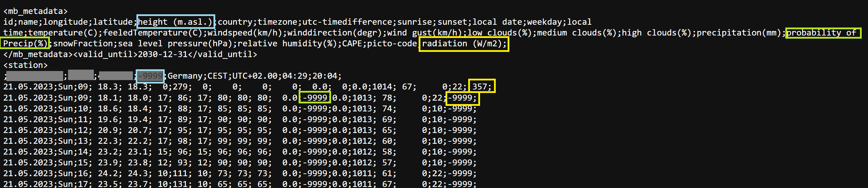This screenshot has height=188, width=868.
Task: Click temperature 22.3 in Sun;13 row
Action: coord(107,141)
